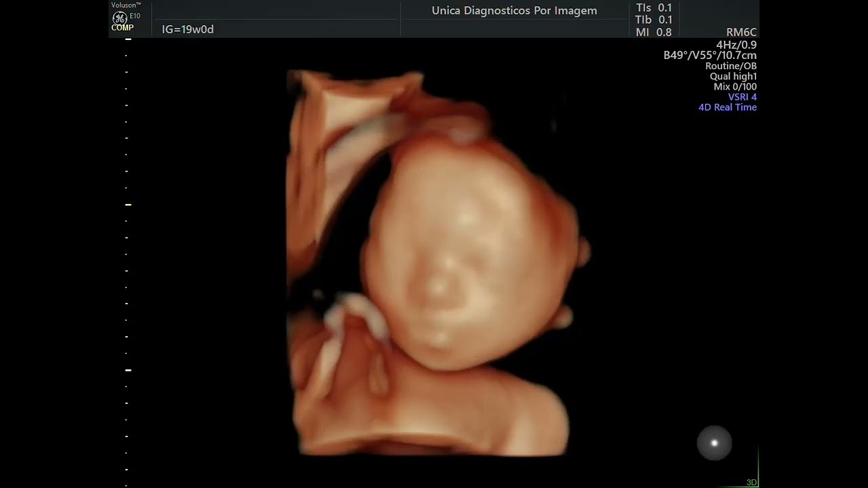
Task: Click the light source sphere icon
Action: coord(714,443)
